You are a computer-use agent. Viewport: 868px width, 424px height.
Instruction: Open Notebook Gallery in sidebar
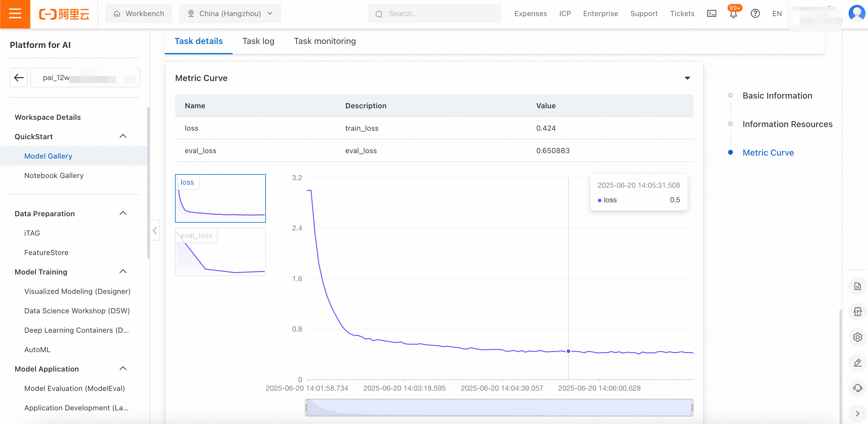pos(54,175)
